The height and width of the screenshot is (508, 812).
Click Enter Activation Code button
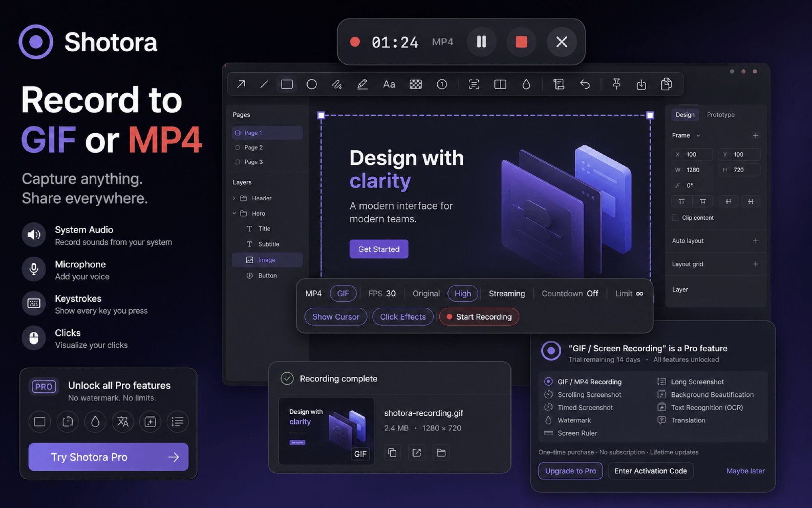point(650,471)
